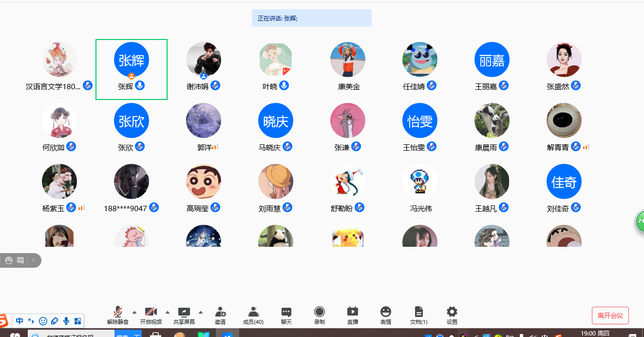The height and width of the screenshot is (337, 644).
Task: Open the 表情 emoji reactions
Action: click(x=386, y=312)
